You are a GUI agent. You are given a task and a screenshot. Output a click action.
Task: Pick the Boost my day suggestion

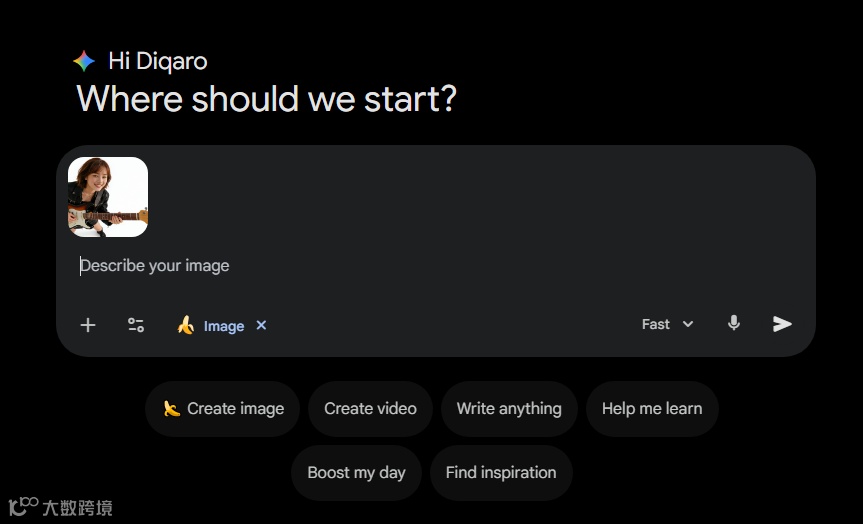[x=356, y=473]
